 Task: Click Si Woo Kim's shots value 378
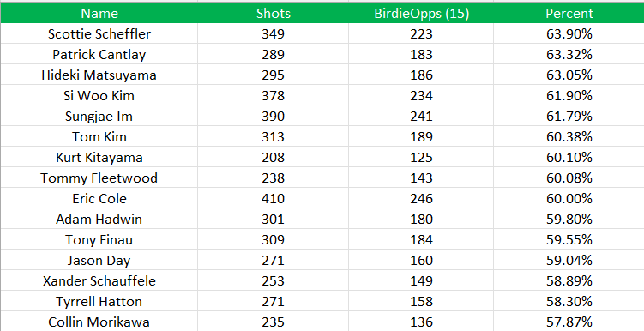(x=274, y=95)
